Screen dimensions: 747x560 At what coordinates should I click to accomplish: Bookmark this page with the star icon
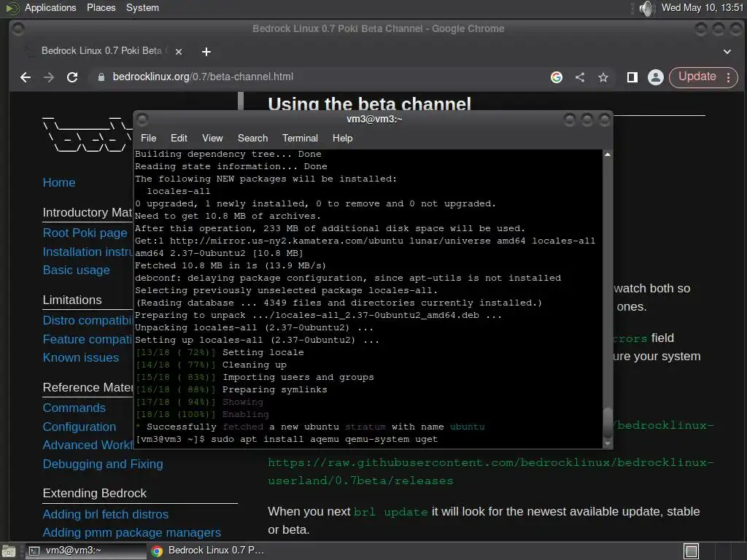pos(603,77)
